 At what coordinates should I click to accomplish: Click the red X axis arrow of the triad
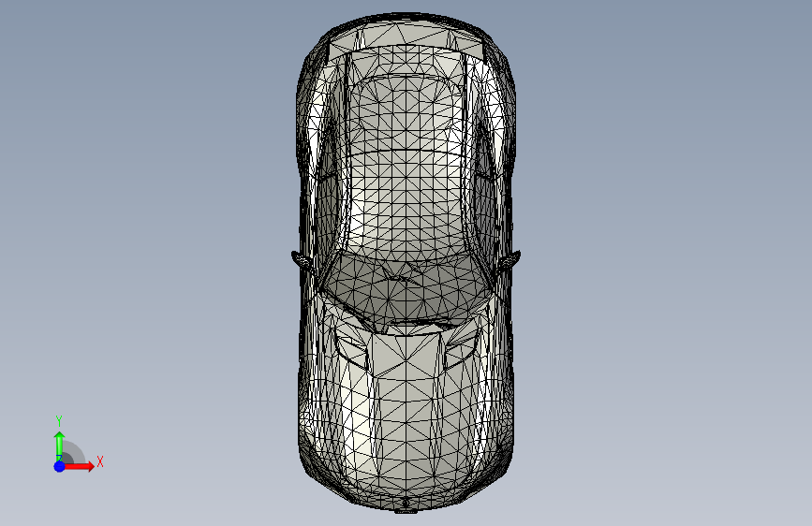point(80,466)
